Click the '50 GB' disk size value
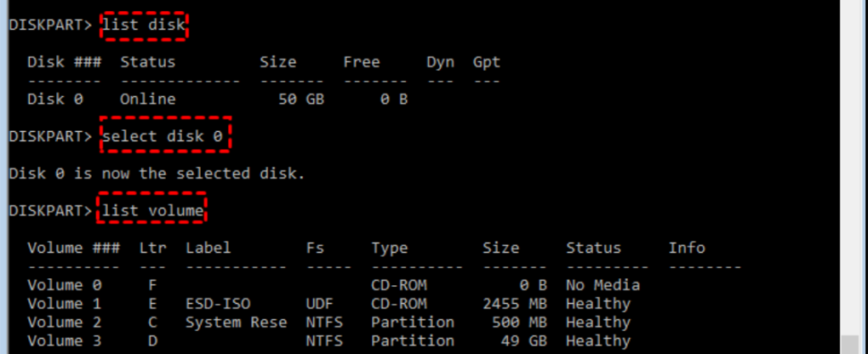Image resolution: width=868 pixels, height=354 pixels. (x=300, y=99)
